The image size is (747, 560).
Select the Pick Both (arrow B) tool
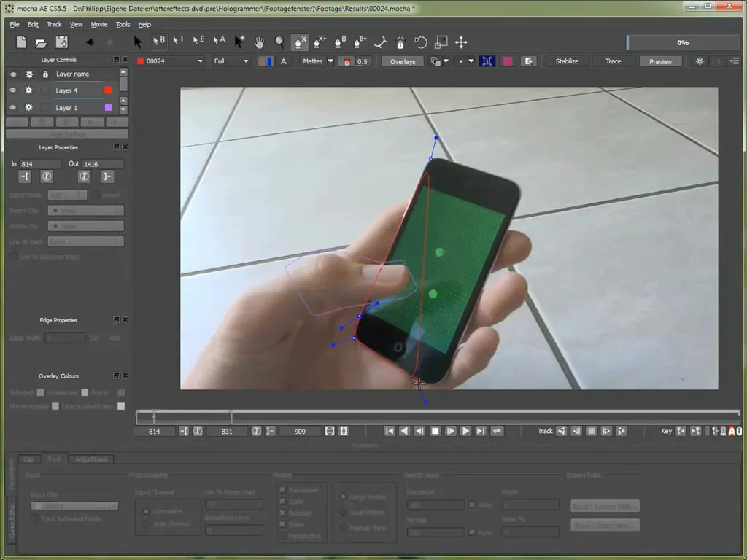click(x=158, y=42)
